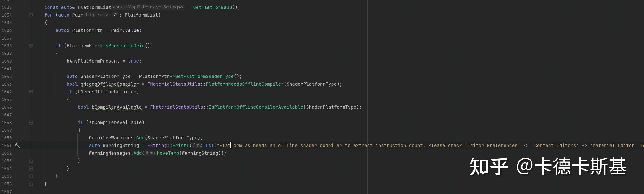This screenshot has width=644, height=194.
Task: Click IsPlatformOfflineCompilerAvailable function name
Action: 256,107
